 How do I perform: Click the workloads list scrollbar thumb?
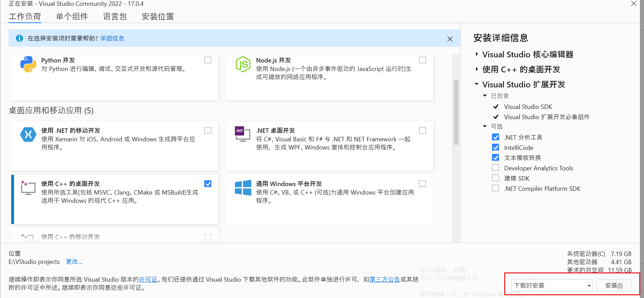456,112
